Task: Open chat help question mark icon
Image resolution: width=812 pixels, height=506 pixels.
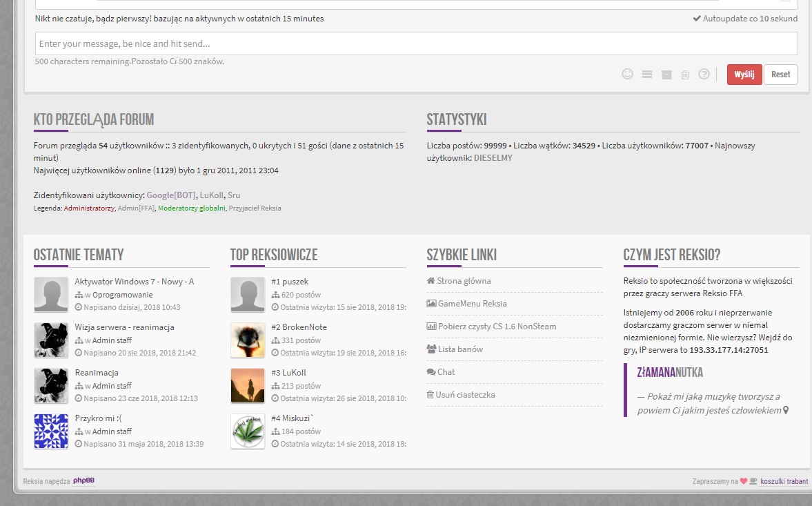Action: 704,75
